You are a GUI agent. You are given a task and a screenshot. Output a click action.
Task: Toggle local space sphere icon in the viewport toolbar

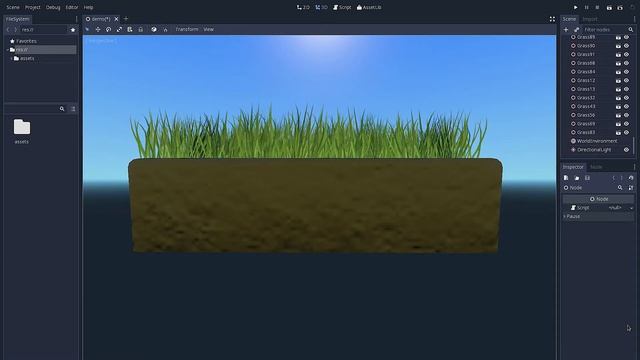[154, 29]
